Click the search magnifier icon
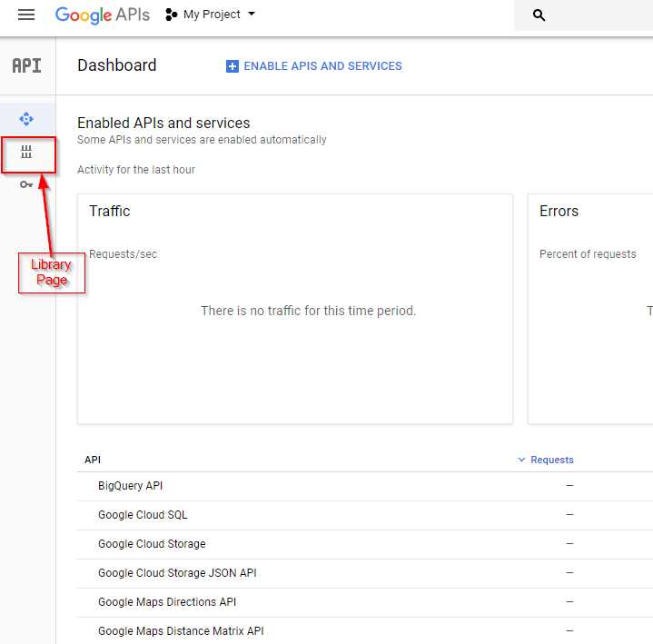This screenshot has width=653, height=644. (539, 15)
